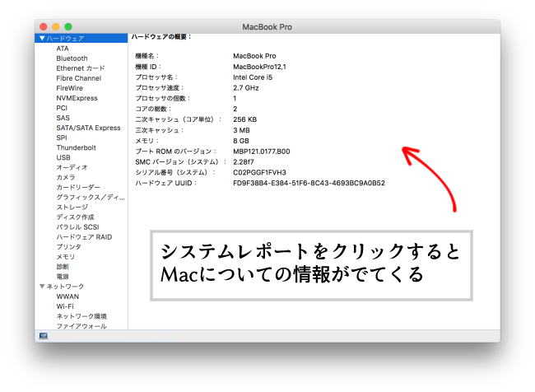Open 診断 entry in sidebar
The height and width of the screenshot is (392, 535).
(63, 266)
